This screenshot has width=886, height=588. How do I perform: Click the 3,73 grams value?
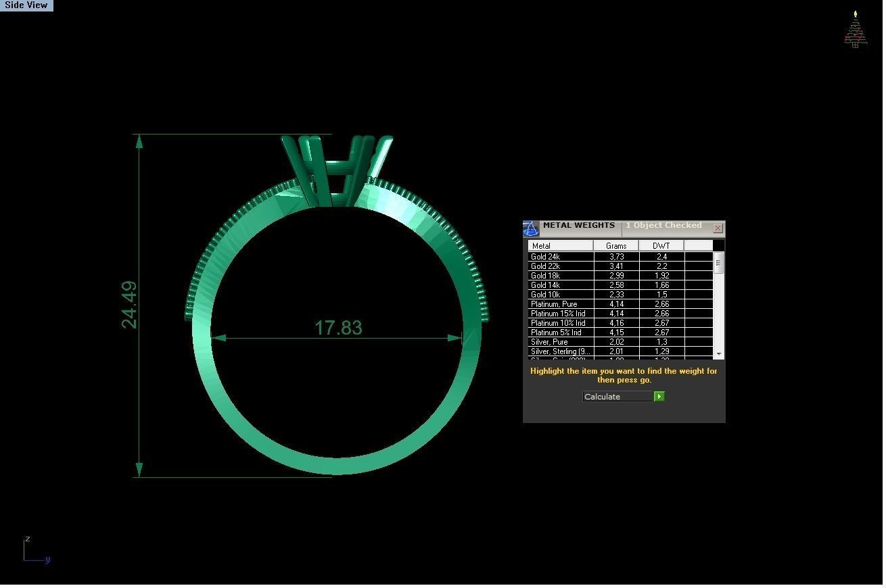click(x=616, y=257)
